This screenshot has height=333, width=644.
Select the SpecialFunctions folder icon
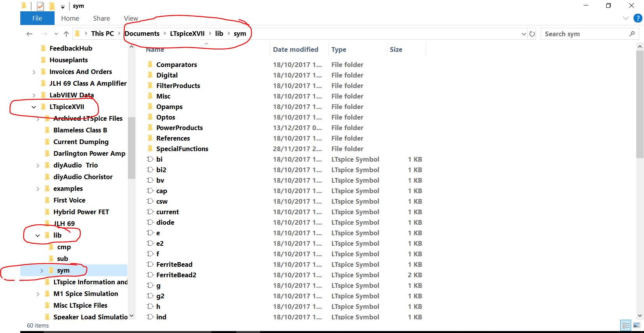(x=150, y=148)
